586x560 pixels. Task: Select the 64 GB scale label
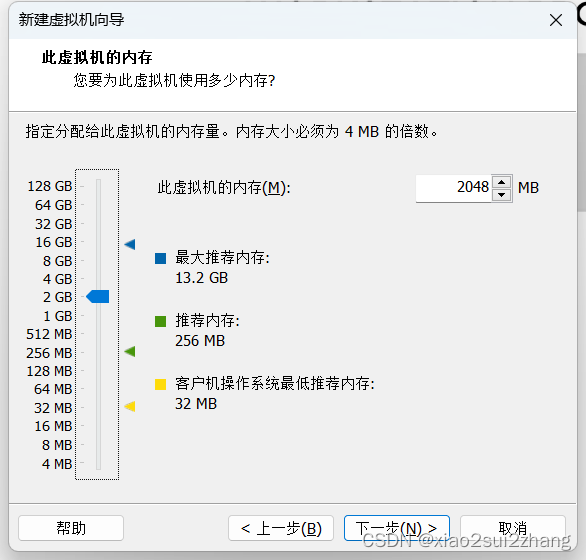[53, 205]
